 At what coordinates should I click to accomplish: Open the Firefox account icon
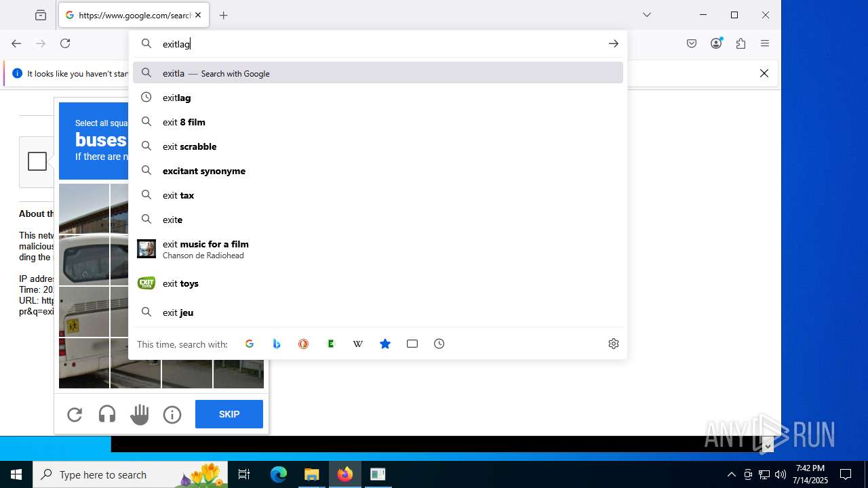(716, 43)
